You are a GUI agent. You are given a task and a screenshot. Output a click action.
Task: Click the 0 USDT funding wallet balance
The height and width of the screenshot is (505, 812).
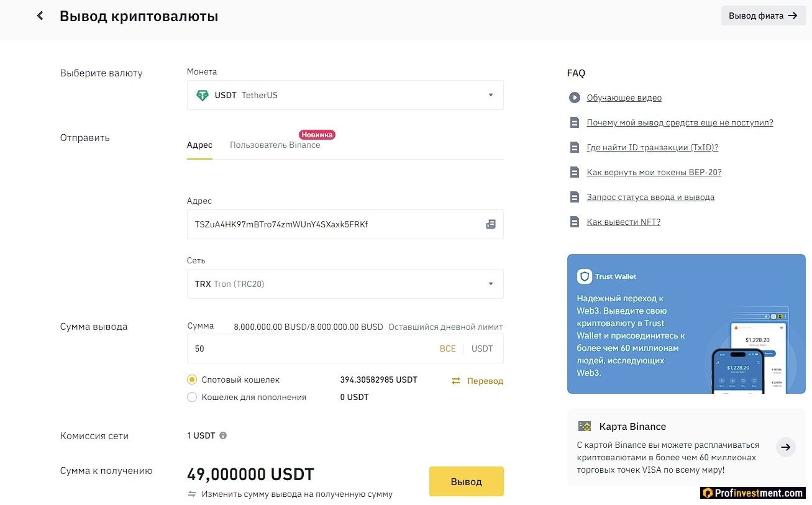point(354,397)
